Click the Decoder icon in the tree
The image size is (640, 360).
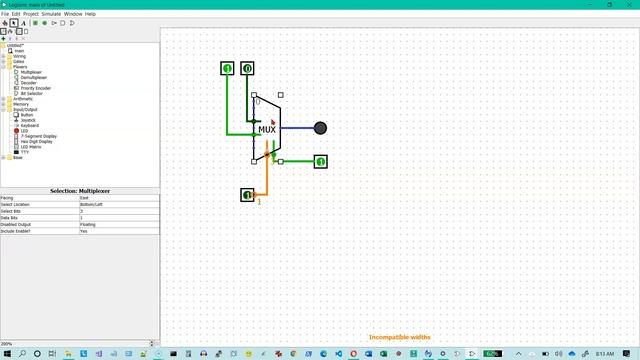16,82
